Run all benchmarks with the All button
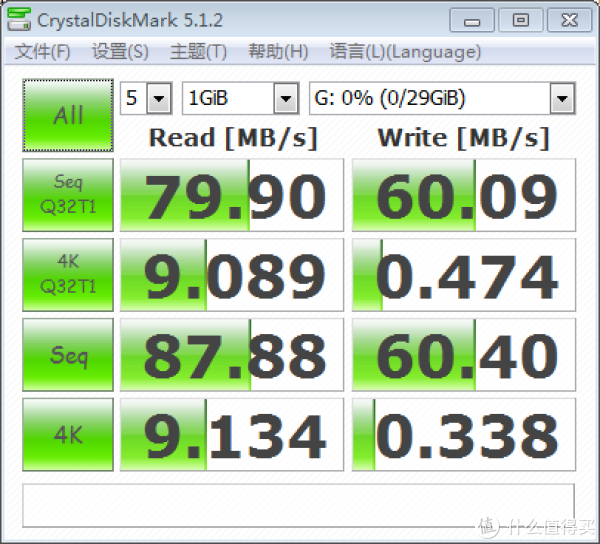This screenshot has height=544, width=600. pyautogui.click(x=68, y=115)
